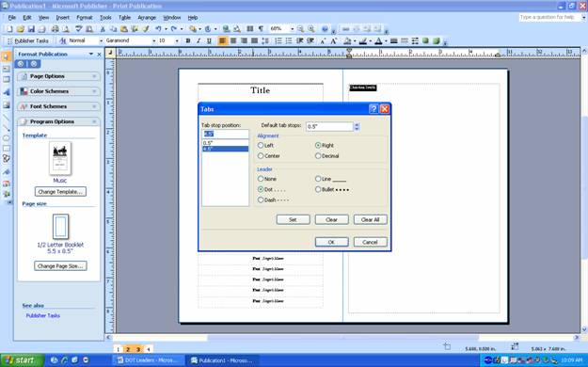Expand the Color Schemes section
The image size is (588, 367).
click(59, 91)
